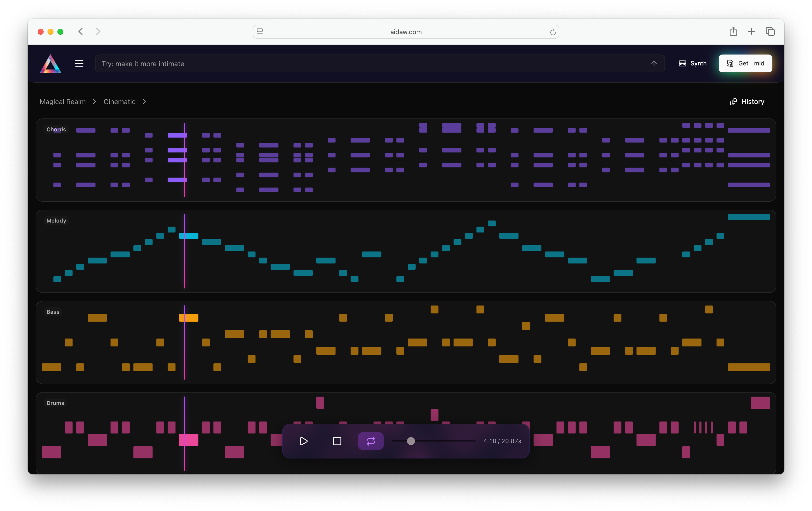The width and height of the screenshot is (812, 511).
Task: Toggle the loop playback button
Action: pyautogui.click(x=371, y=441)
